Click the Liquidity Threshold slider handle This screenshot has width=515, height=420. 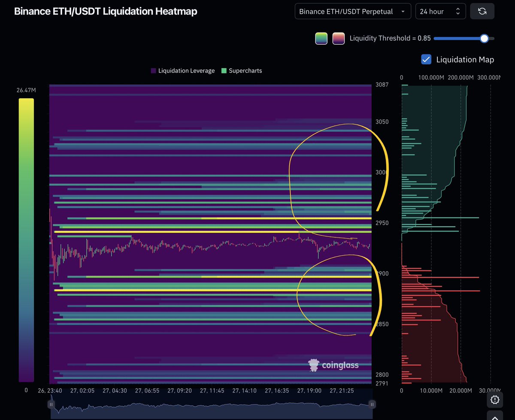[x=484, y=38]
